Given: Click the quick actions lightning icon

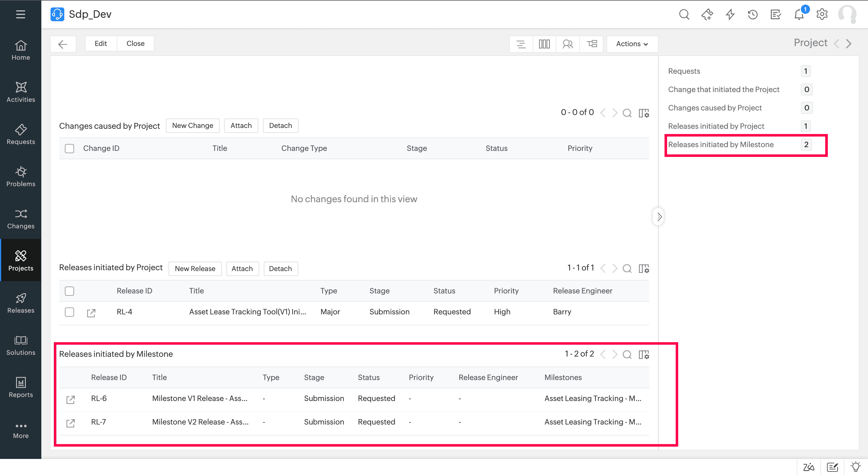Looking at the screenshot, I should pyautogui.click(x=730, y=14).
